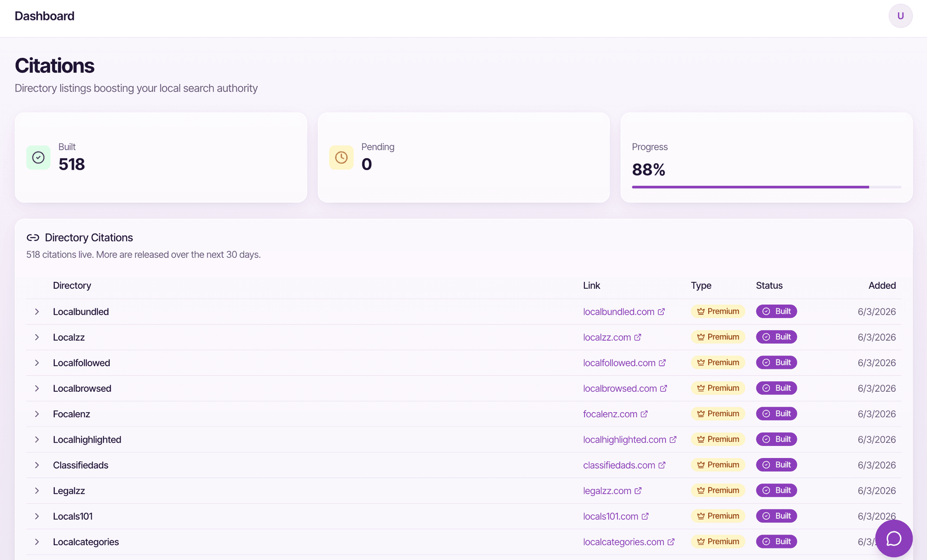Click external link icon next to classifiedads.com
927x560 pixels.
tap(662, 465)
